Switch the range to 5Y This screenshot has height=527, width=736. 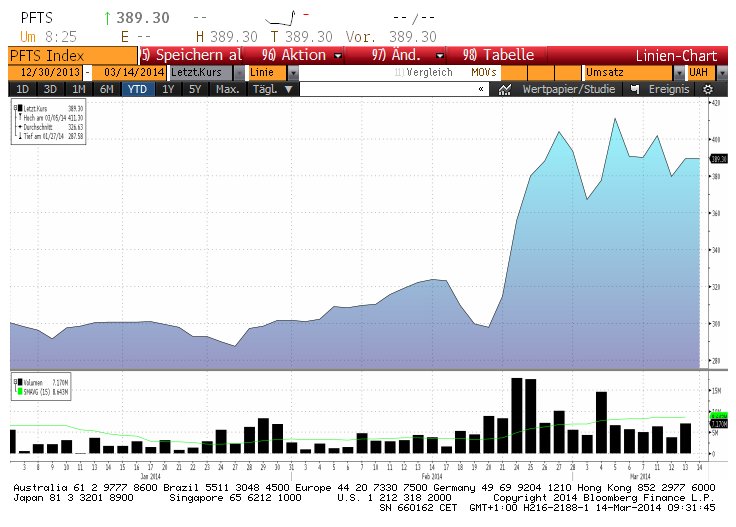coord(195,89)
